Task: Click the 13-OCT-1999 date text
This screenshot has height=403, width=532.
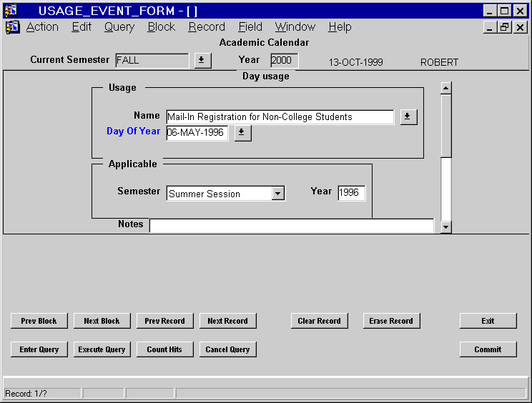Action: tap(355, 62)
